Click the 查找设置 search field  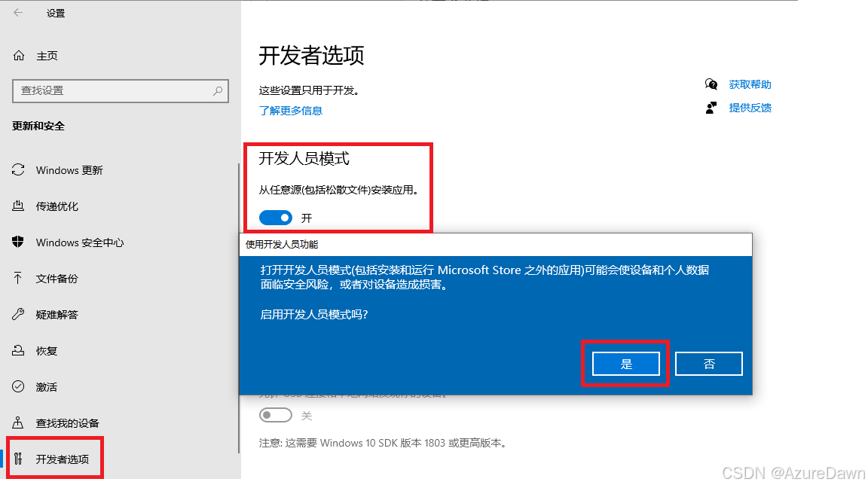pyautogui.click(x=121, y=90)
